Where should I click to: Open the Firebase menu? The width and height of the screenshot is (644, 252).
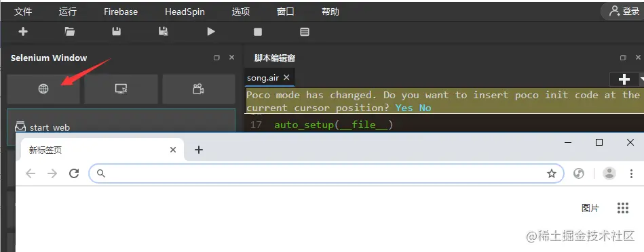point(121,12)
